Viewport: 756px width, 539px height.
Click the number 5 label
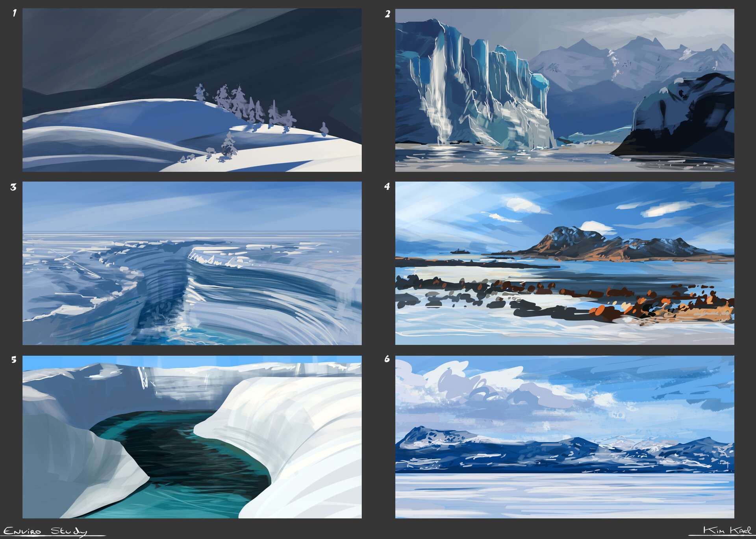point(13,359)
